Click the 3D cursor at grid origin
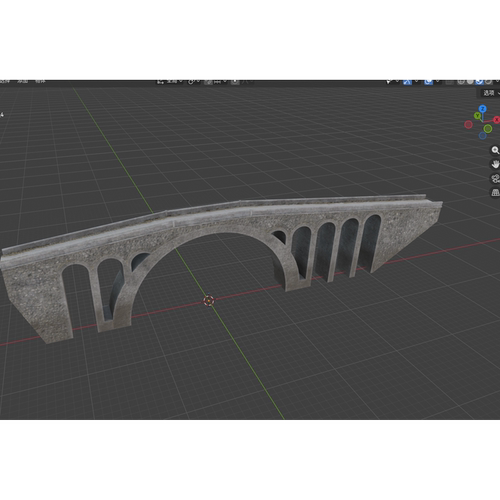Screen dimensions: 500x500 (209, 300)
